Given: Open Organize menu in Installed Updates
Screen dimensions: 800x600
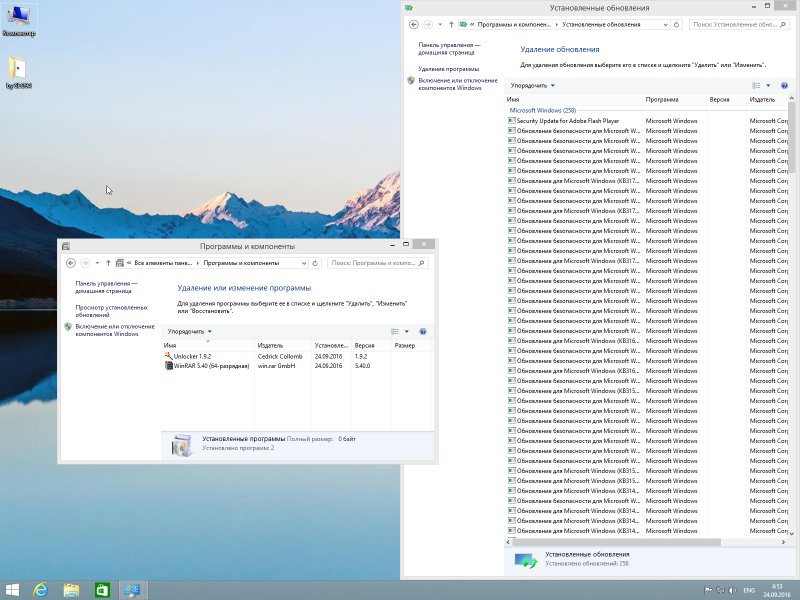Looking at the screenshot, I should [532, 86].
